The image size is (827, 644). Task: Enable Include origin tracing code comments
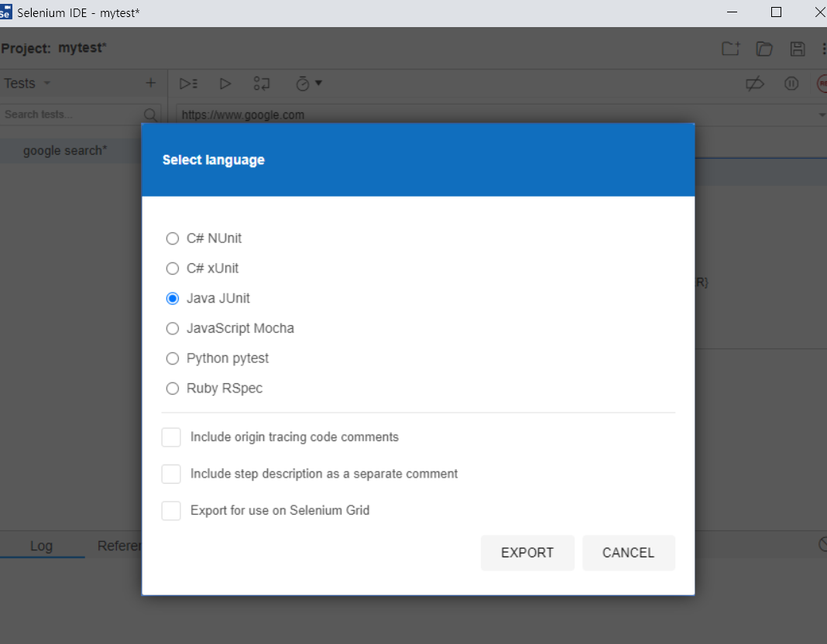(171, 437)
